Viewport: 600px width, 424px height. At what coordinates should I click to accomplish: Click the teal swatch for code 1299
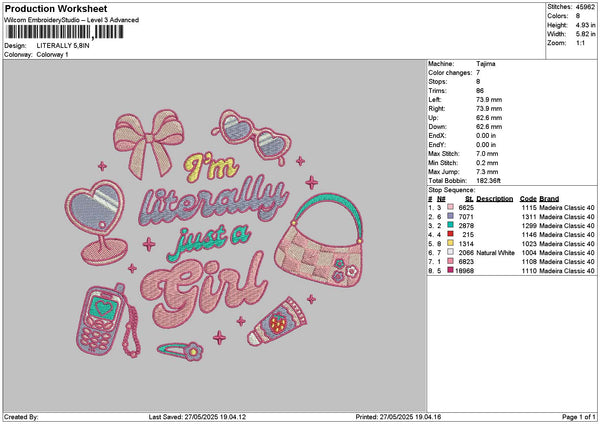pyautogui.click(x=450, y=225)
